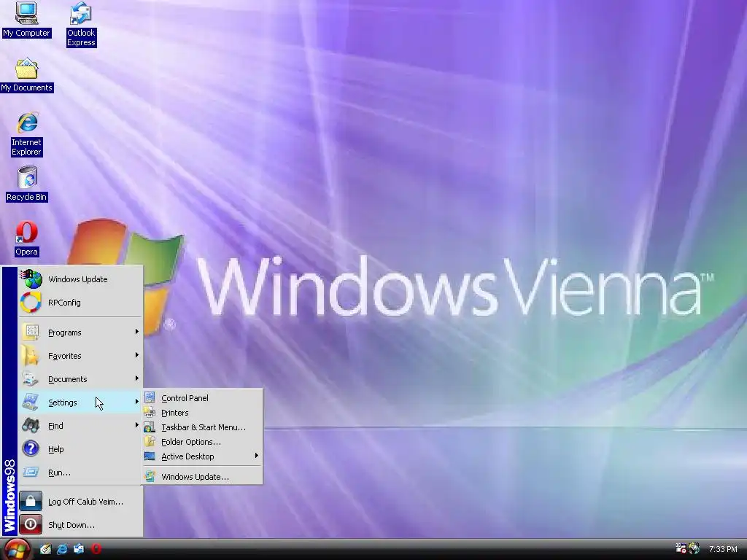The height and width of the screenshot is (560, 747).
Task: Open Help from the Start menu
Action: click(80, 448)
